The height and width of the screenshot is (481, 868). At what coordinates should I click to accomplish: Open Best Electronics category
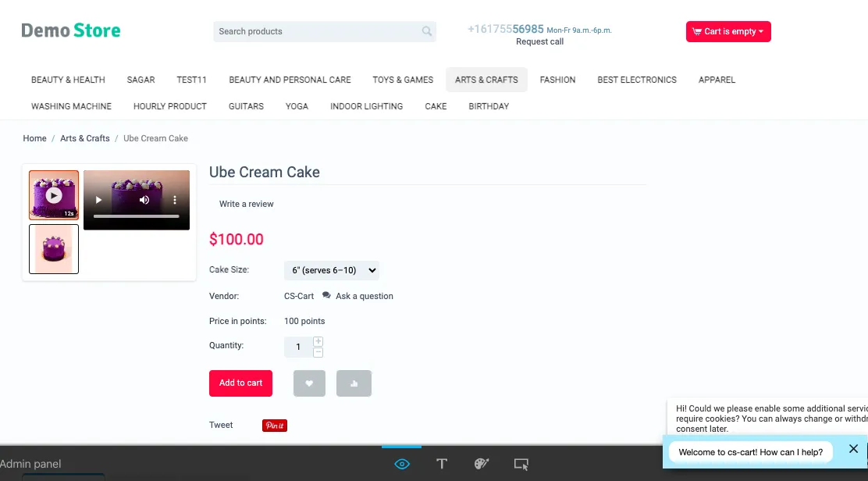click(x=637, y=80)
